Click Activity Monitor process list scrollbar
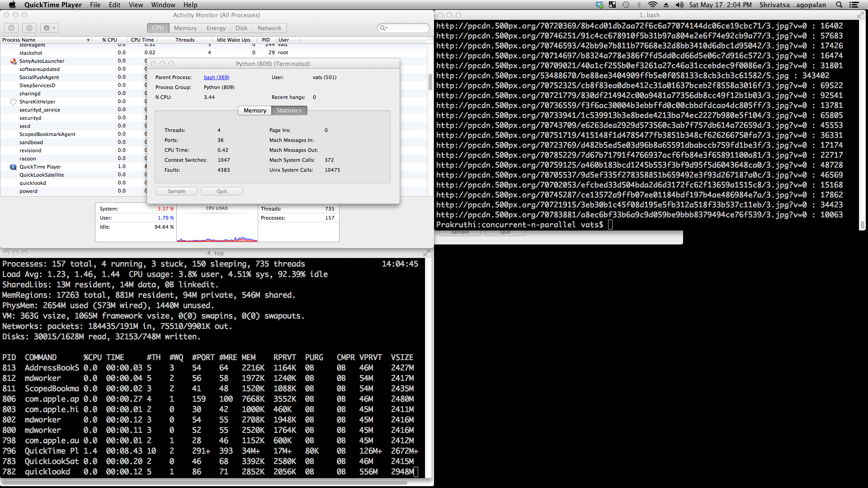Viewport: 868px width, 488px height. (x=430, y=81)
